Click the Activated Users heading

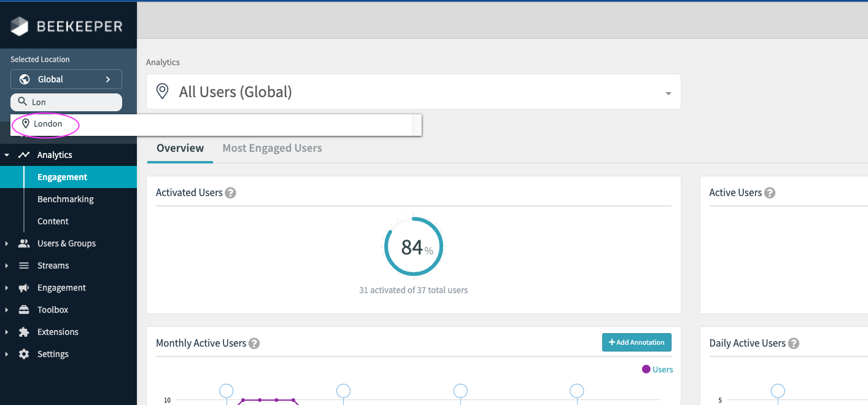click(x=189, y=193)
